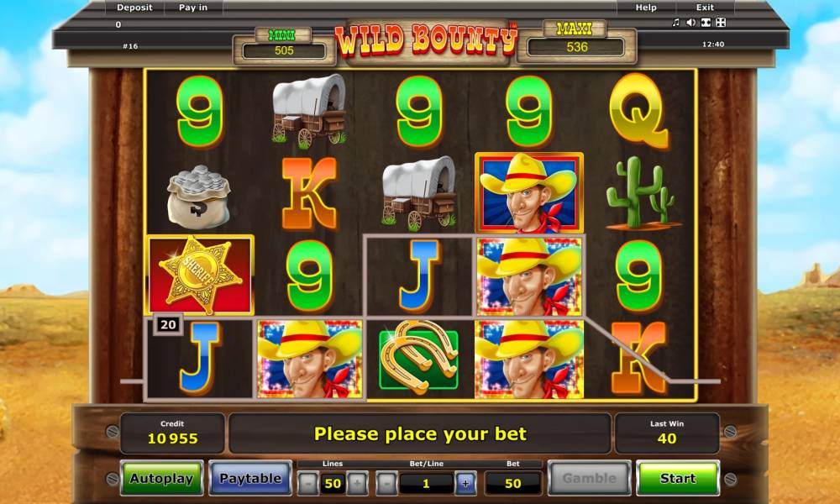Screen dimensions: 840x504
Task: Click the green Start button
Action: 678,478
